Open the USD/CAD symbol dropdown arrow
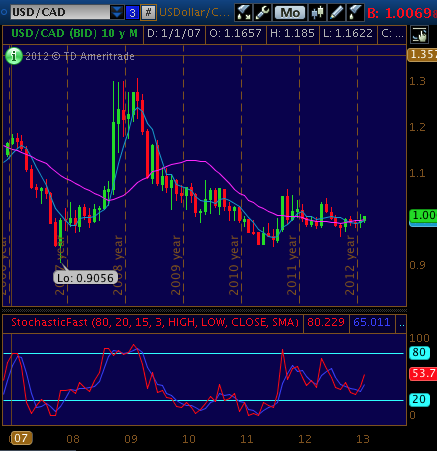This screenshot has height=451, width=437. [117, 12]
